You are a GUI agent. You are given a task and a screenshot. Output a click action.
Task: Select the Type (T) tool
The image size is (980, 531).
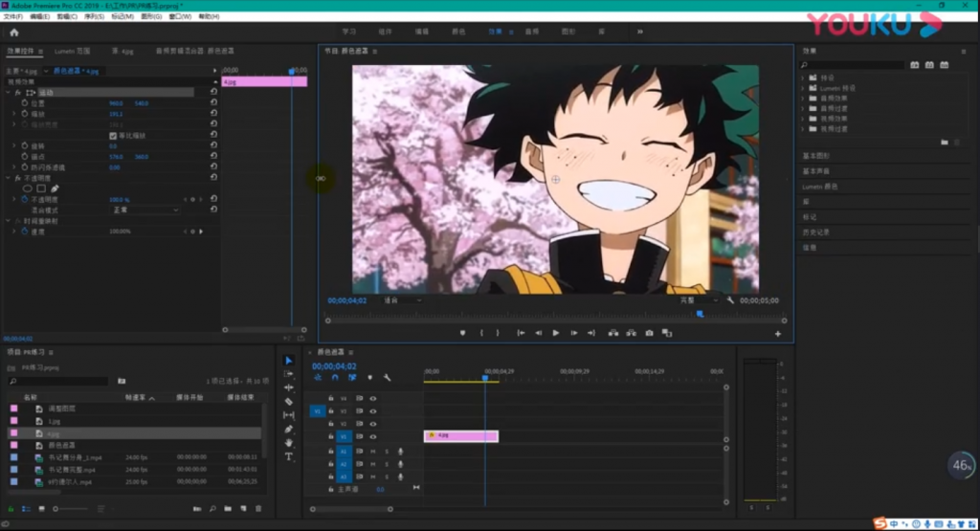[289, 456]
